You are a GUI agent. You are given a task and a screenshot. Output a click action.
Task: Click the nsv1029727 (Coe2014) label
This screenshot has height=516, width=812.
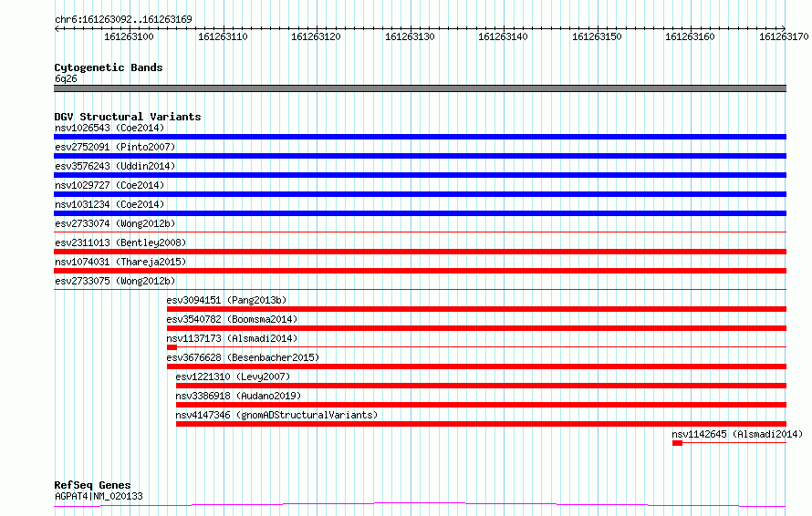coord(109,185)
